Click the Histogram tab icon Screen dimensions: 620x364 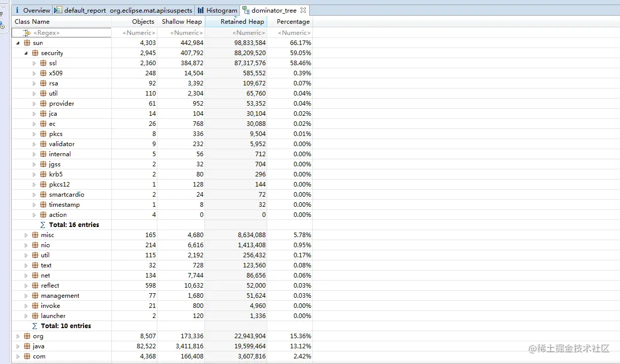201,10
